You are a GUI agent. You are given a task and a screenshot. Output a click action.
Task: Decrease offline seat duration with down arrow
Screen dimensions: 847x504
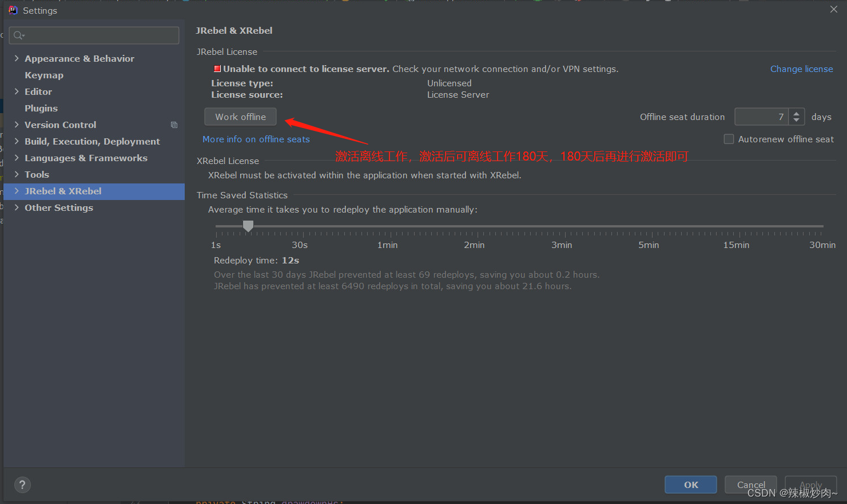click(x=797, y=121)
